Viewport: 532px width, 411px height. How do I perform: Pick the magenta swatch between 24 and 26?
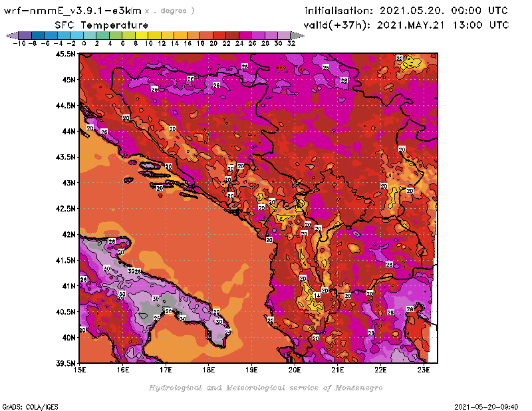point(245,35)
